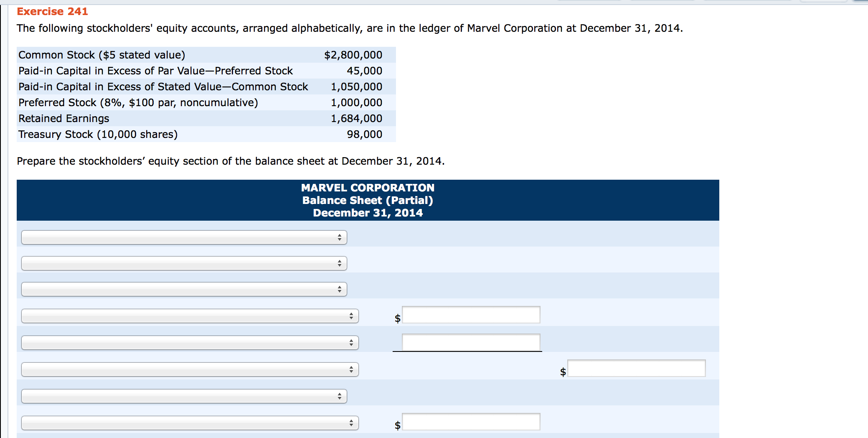Select Preferred Stock (8%, $100 par, noncumulative)
868x438 pixels.
click(x=138, y=102)
